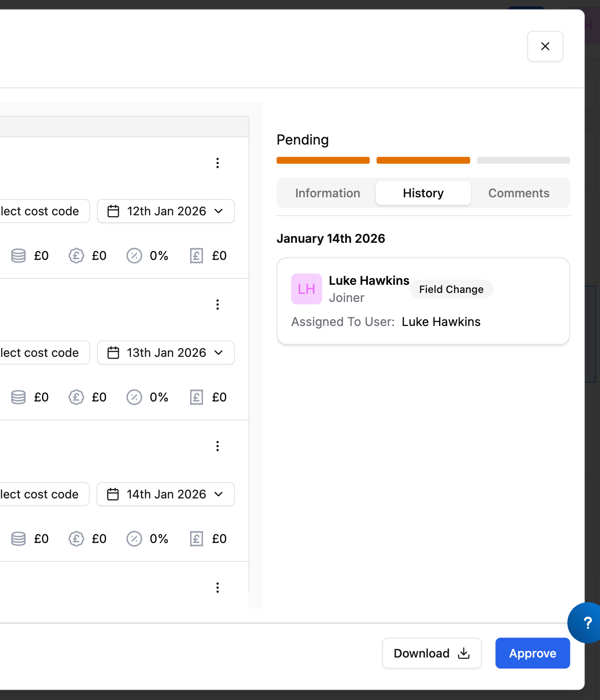Open the last kebab menu below the 14th Jan row
Screen dimensions: 600x700
point(218,588)
